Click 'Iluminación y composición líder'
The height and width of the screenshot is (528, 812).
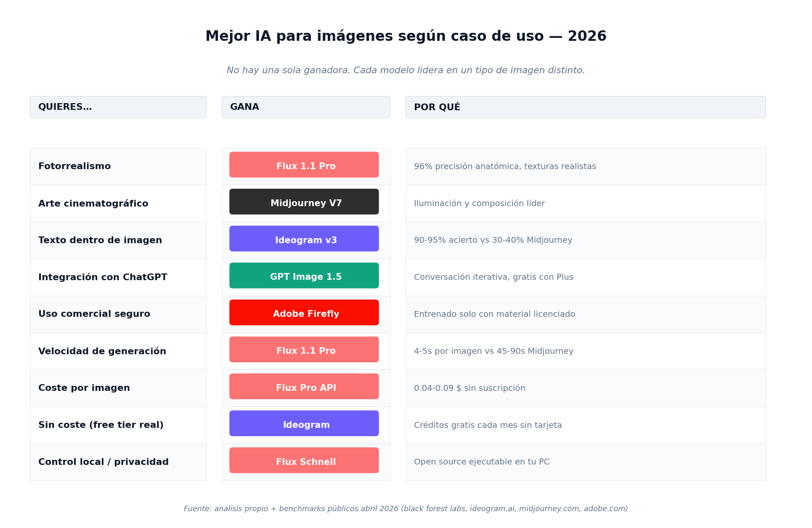point(479,204)
